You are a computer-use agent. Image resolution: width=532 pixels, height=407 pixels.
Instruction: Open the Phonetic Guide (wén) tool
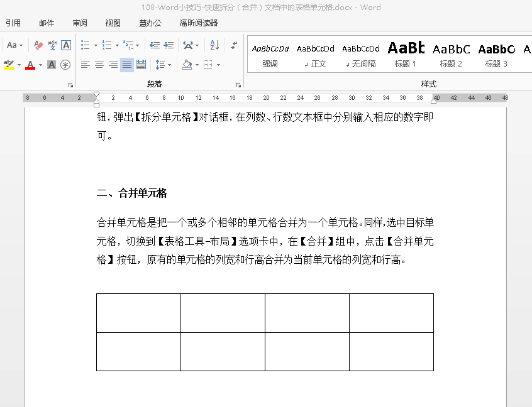click(52, 45)
